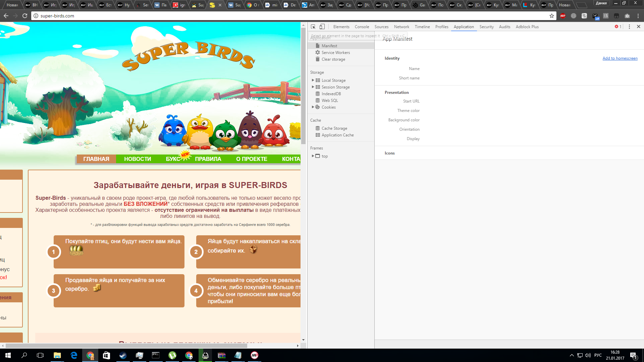Open the DevTools three-dot customize menu
Viewport: 644px width, 362px height.
629,27
